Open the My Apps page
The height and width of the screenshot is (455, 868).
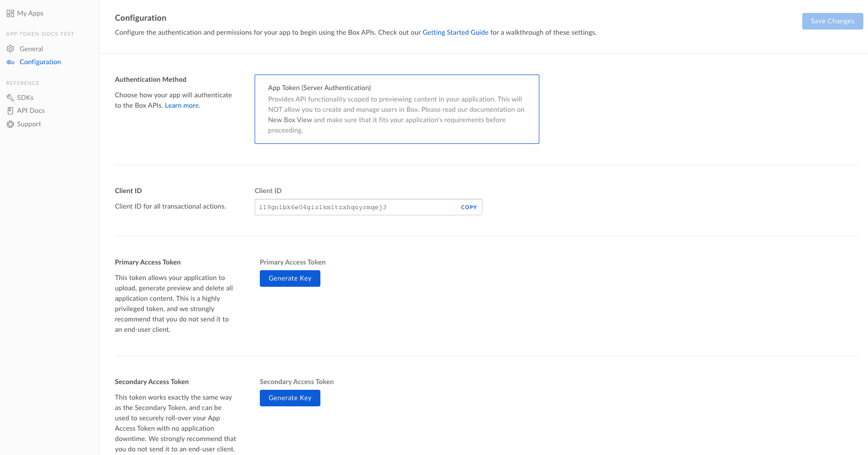point(30,13)
